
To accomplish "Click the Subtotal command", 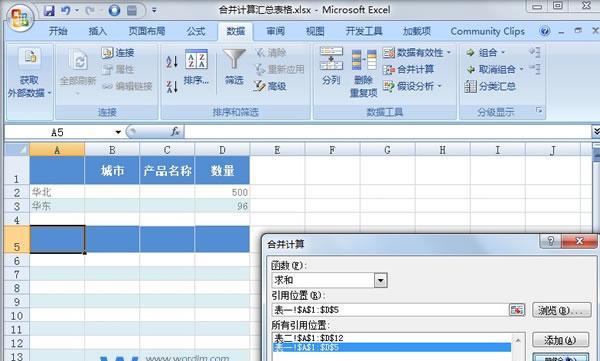I will [x=490, y=87].
